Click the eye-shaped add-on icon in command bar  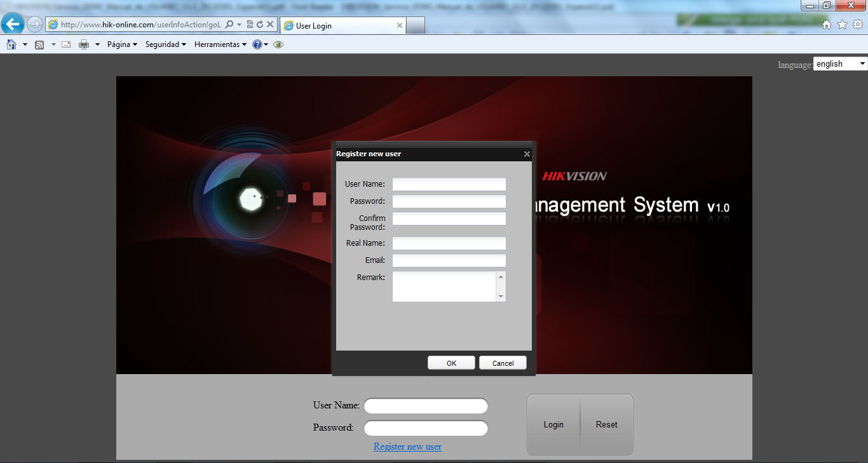[278, 44]
